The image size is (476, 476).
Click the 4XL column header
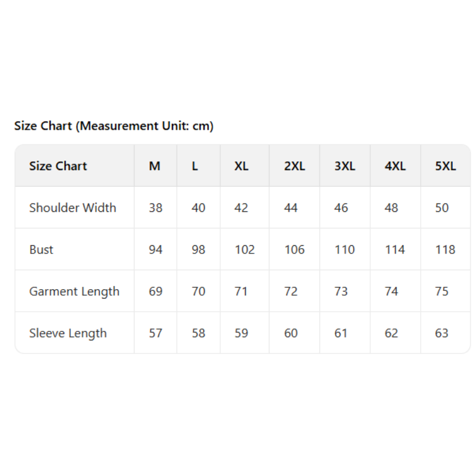coord(395,166)
